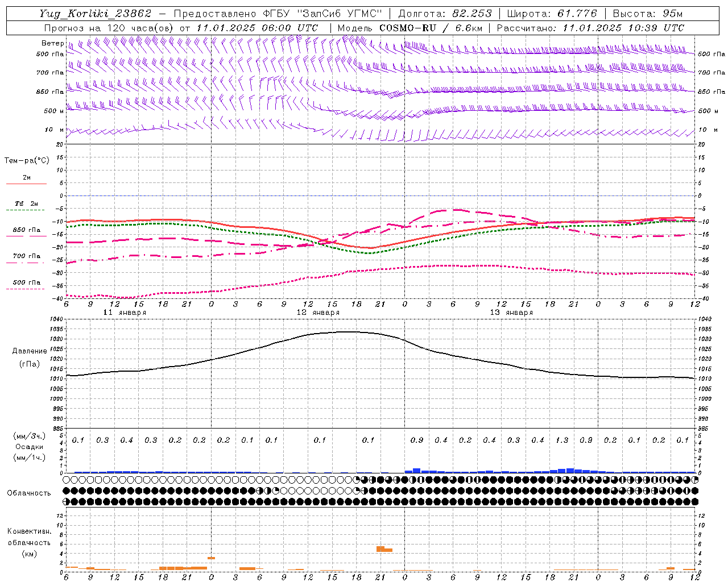Click the 13 января date label

(511, 313)
